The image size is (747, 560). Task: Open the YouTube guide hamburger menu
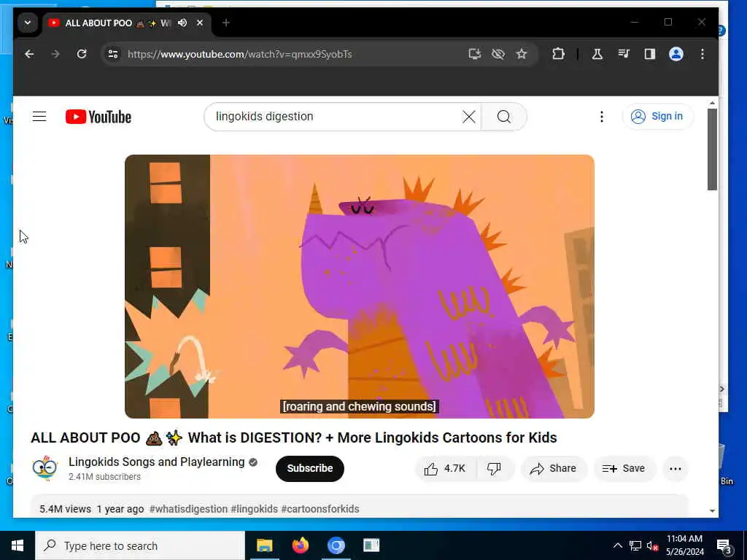point(39,116)
